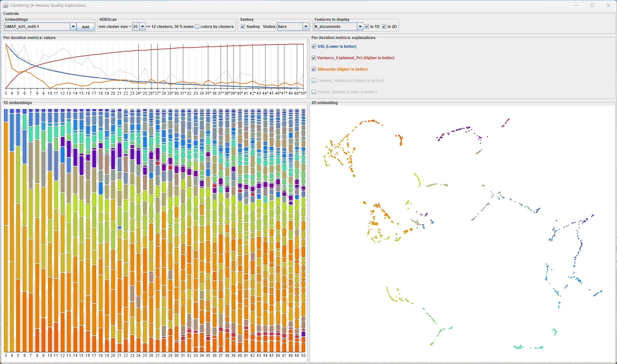Select iteration 35* on metrics chart axis
The width and height of the screenshot is (617, 364).
coord(208,93)
